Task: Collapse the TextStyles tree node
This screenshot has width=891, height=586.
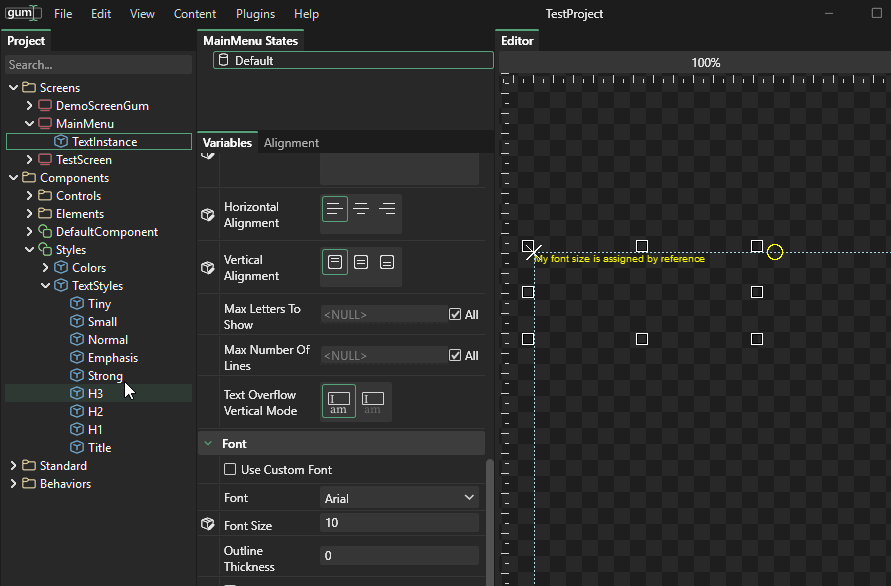Action: (45, 286)
